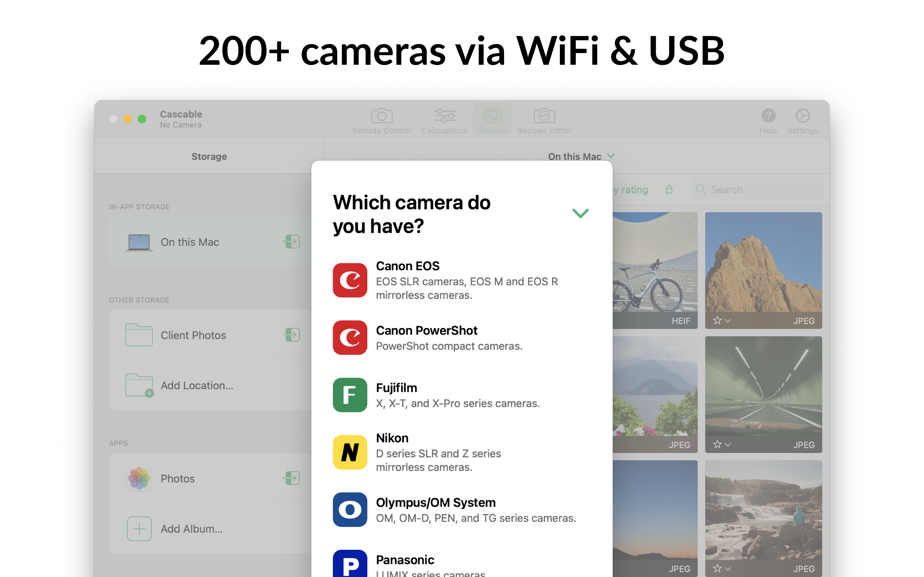
Task: Click Add Location… in Other Storage
Action: [x=196, y=385]
